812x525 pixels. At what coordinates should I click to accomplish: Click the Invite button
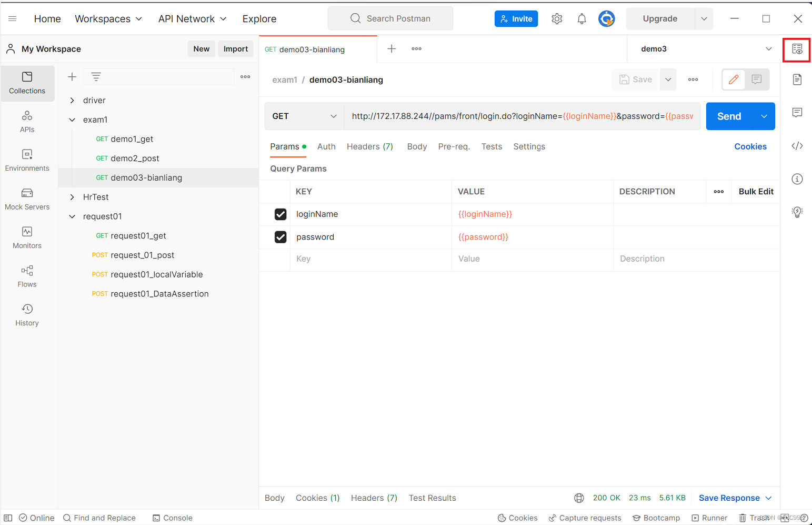point(516,19)
